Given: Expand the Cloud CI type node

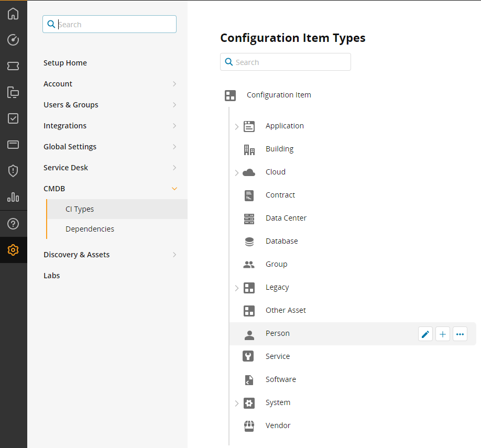Looking at the screenshot, I should [237, 172].
